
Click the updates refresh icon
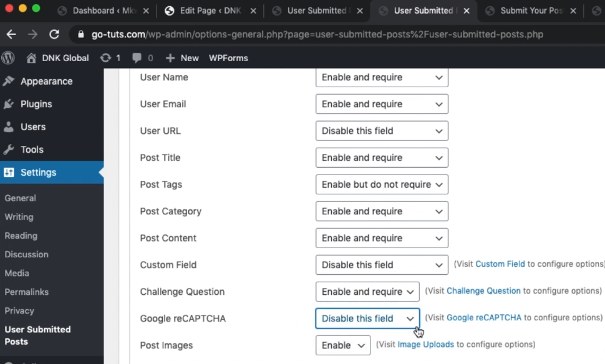pos(106,58)
